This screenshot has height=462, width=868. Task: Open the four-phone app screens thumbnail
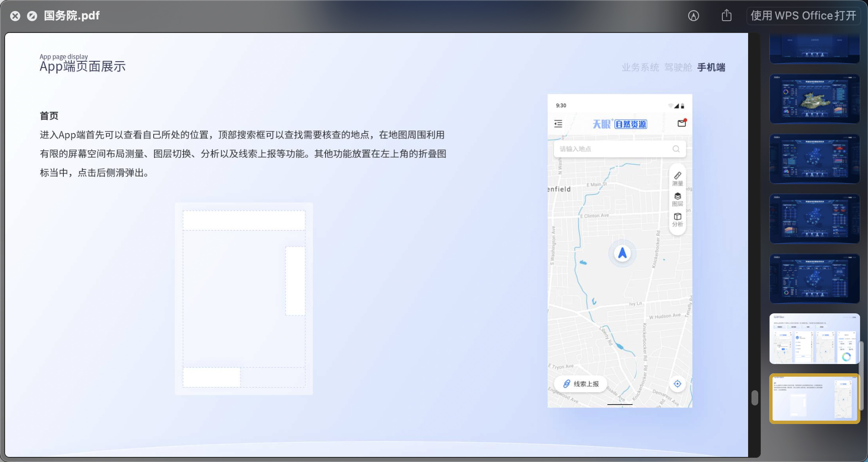point(814,339)
